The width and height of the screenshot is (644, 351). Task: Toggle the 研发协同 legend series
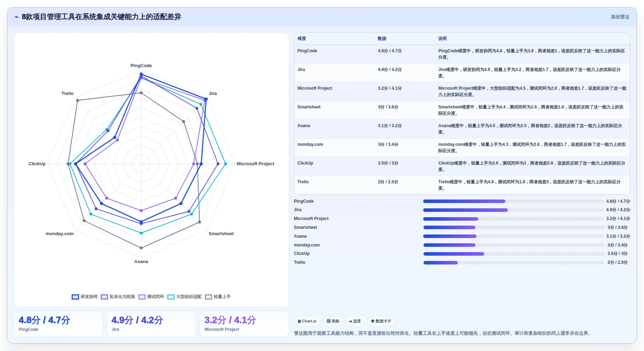pyautogui.click(x=84, y=297)
